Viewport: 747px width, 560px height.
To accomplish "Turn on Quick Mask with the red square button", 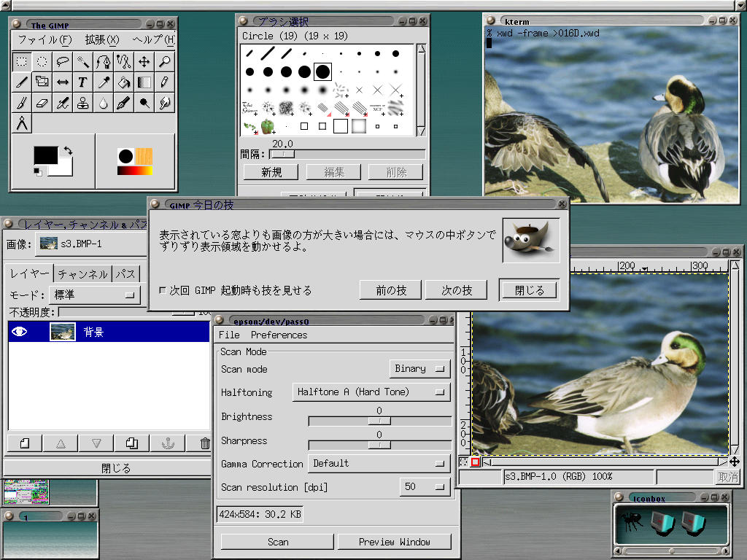I will click(475, 462).
